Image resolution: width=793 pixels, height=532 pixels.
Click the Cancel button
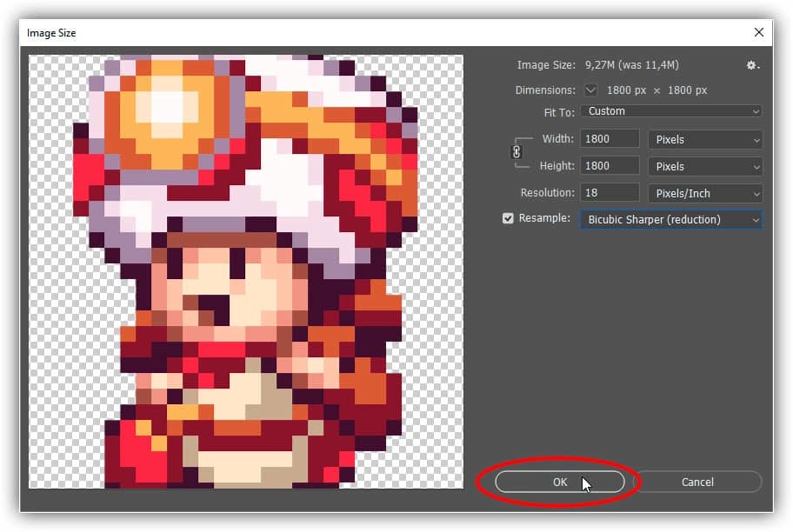pyautogui.click(x=697, y=482)
